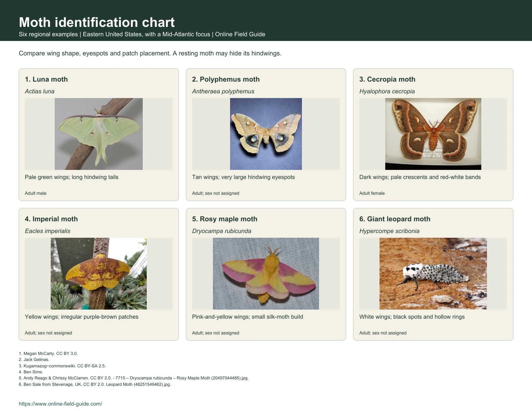This screenshot has width=532, height=411.
Task: Click the scientific name 'Antheraea polyphemus'
Action: click(x=223, y=91)
